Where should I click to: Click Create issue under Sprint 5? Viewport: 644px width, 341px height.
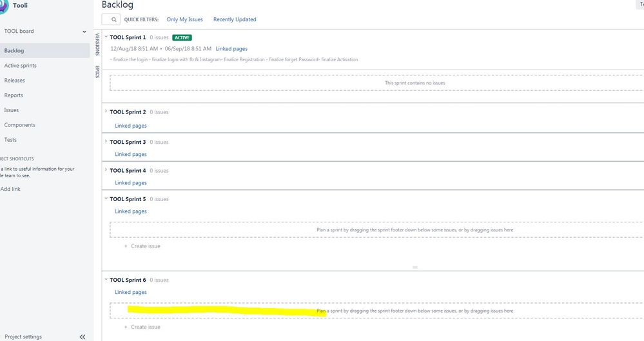(146, 246)
